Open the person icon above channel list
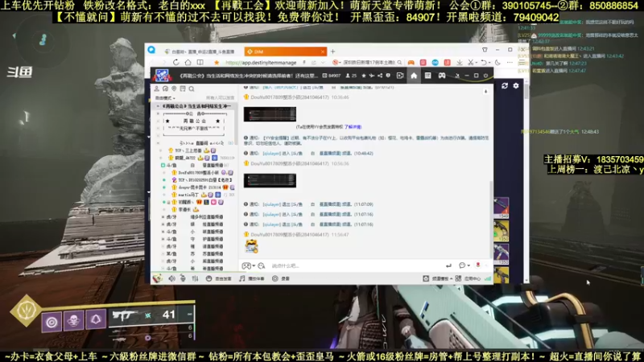The image size is (644, 362). pyautogui.click(x=156, y=88)
